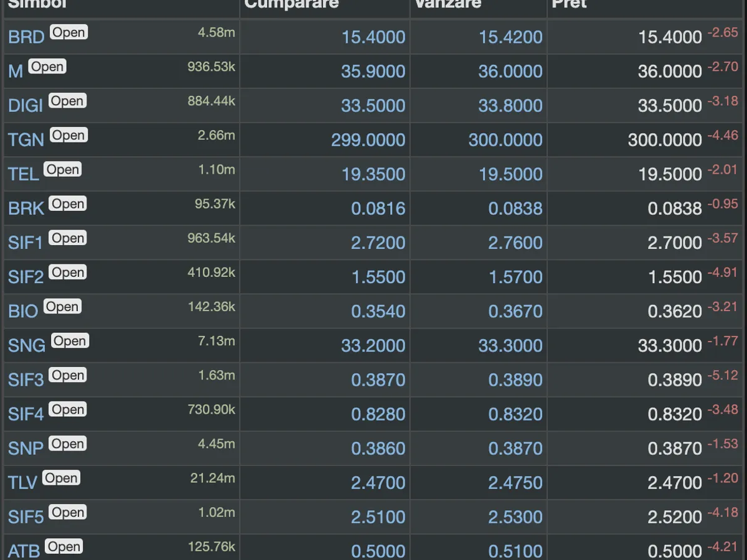Select BRD buy price 15.4000
Viewport: 747px width, 560px height.
(x=374, y=37)
